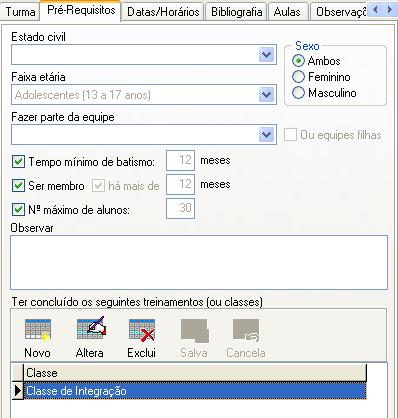This screenshot has height=418, width=398.
Task: Choose the Masculino radio option
Action: (298, 93)
